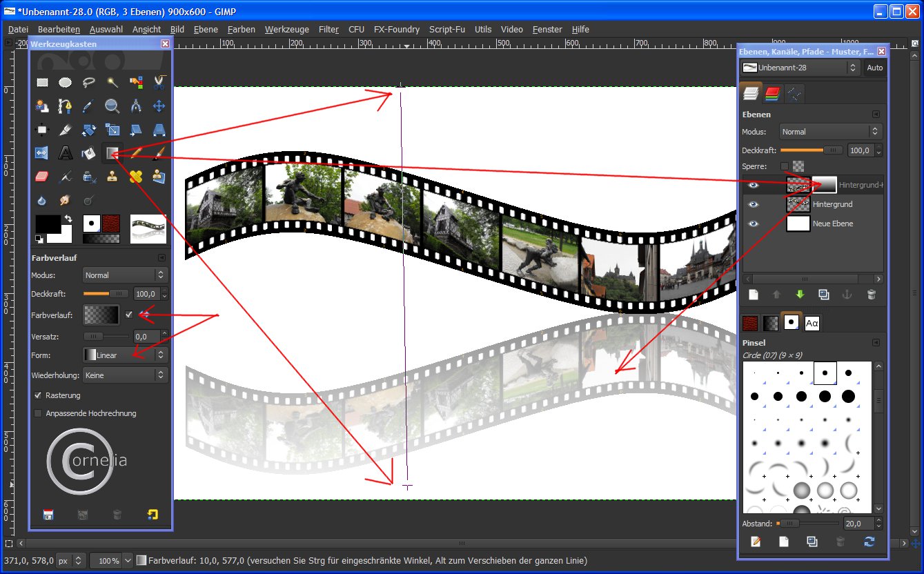Open the Filter menu
The height and width of the screenshot is (574, 924).
pyautogui.click(x=328, y=30)
